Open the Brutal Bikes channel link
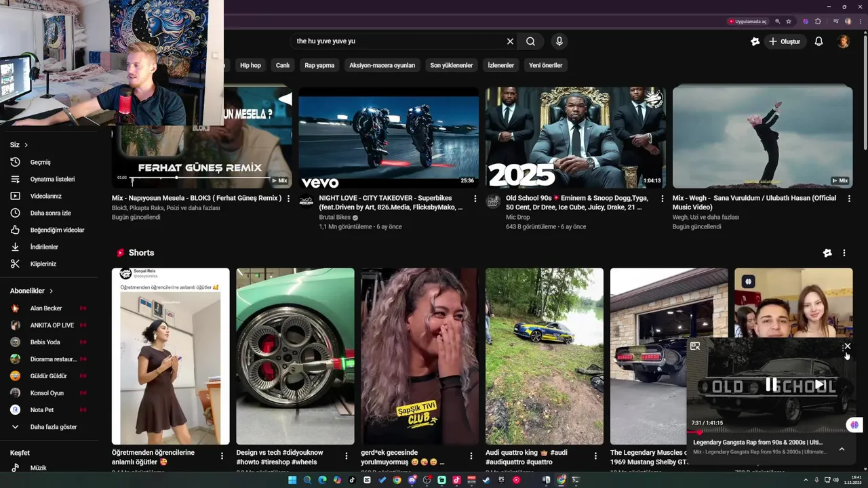868x488 pixels. [334, 218]
